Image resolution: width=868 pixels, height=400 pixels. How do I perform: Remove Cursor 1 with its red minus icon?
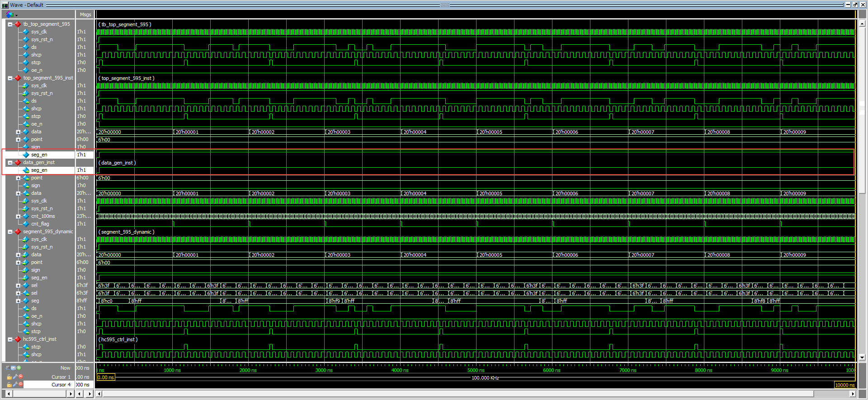[20, 377]
